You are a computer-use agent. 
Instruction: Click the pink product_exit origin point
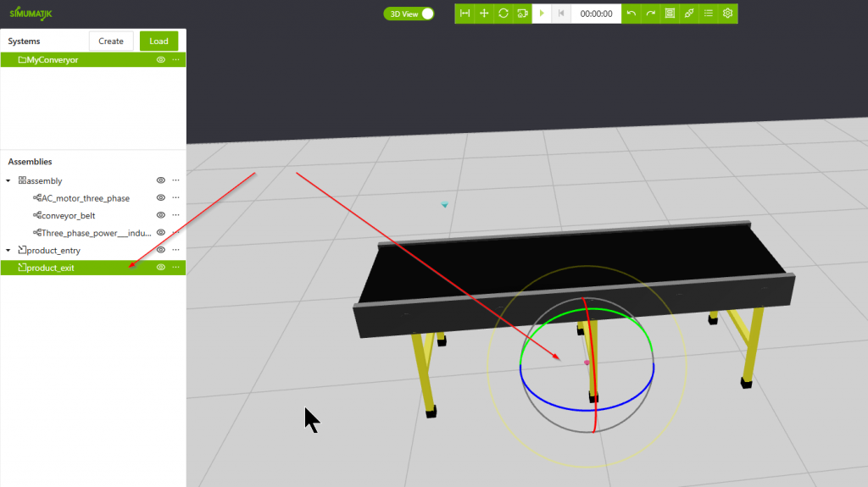point(587,363)
